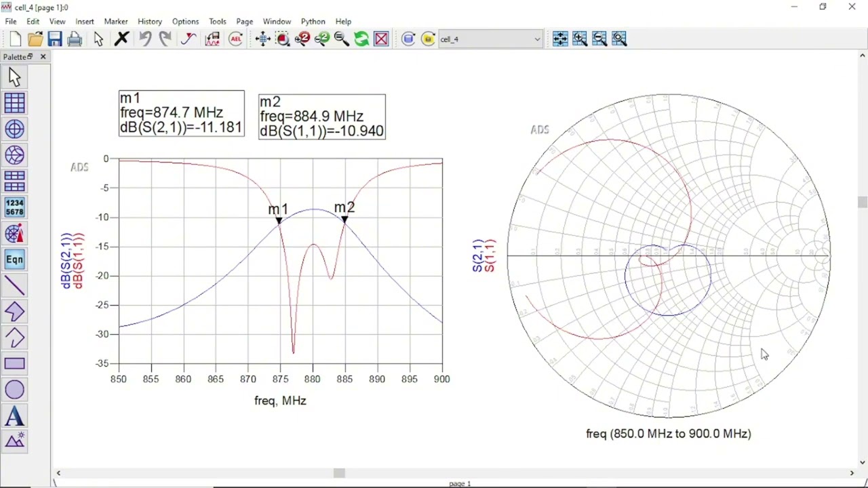Refresh the data display with the green arrows
This screenshot has height=488, width=868.
tap(361, 39)
